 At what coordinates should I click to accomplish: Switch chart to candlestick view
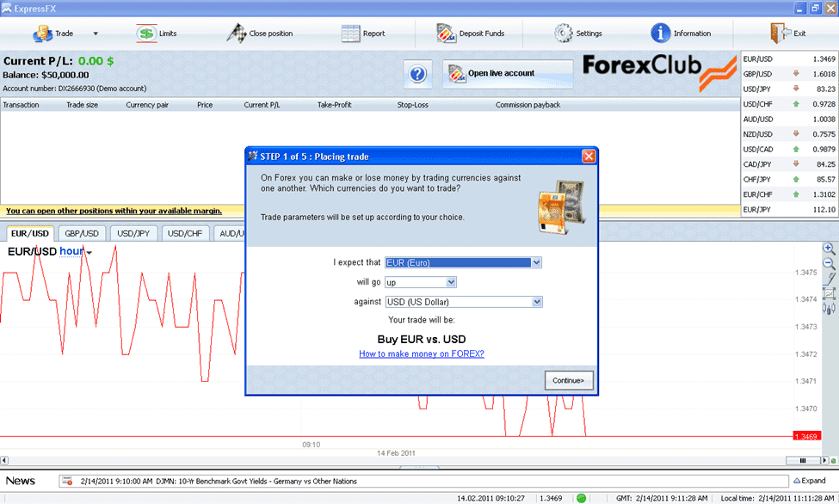click(829, 309)
